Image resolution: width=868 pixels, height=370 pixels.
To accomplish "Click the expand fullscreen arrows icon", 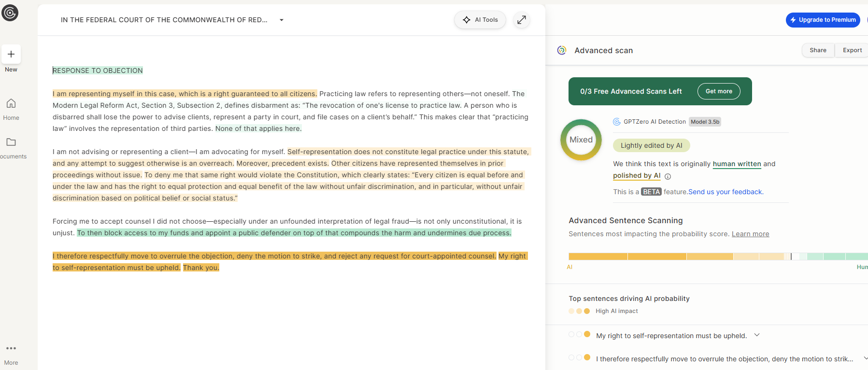I will pos(522,20).
